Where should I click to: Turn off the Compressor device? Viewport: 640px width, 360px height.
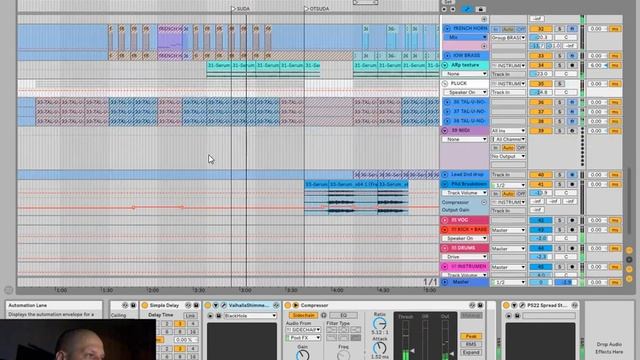[287, 305]
